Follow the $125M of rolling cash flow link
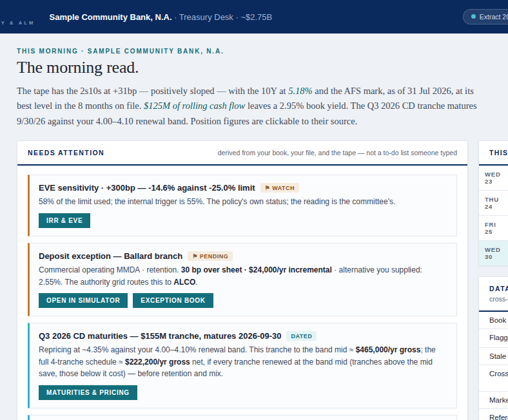The image size is (508, 420). click(x=195, y=106)
